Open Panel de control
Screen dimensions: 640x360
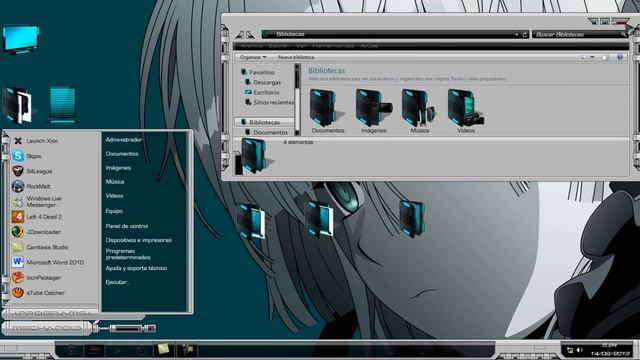(x=127, y=226)
